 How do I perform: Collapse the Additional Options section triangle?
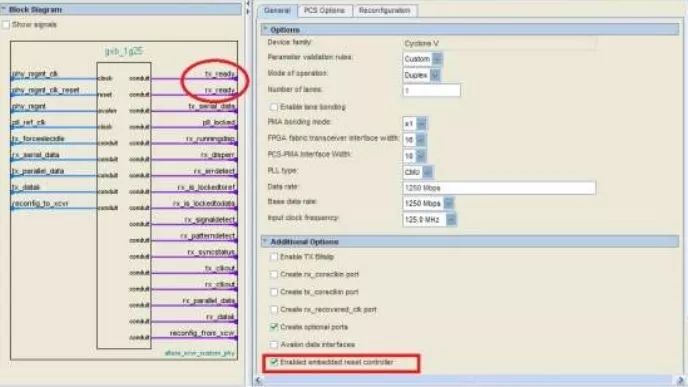coord(265,241)
